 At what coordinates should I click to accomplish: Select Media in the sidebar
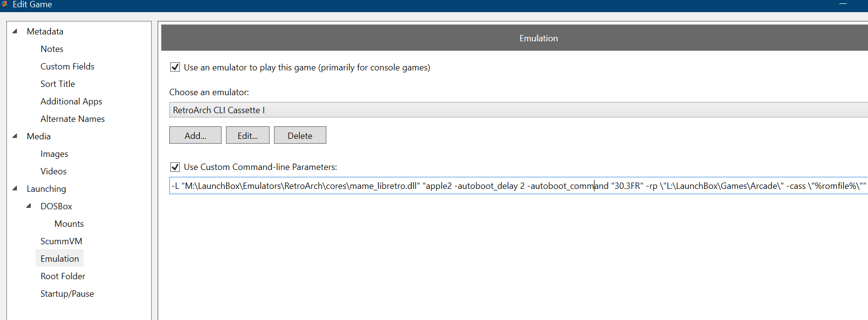click(x=39, y=136)
